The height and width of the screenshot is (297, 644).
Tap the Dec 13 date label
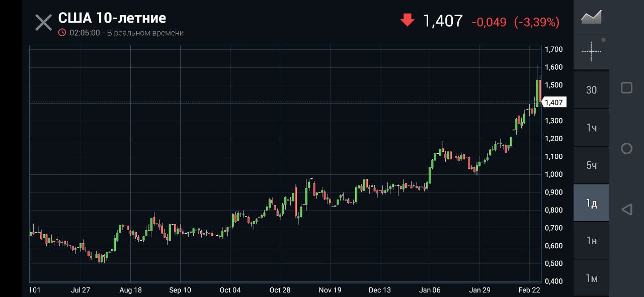coord(380,290)
